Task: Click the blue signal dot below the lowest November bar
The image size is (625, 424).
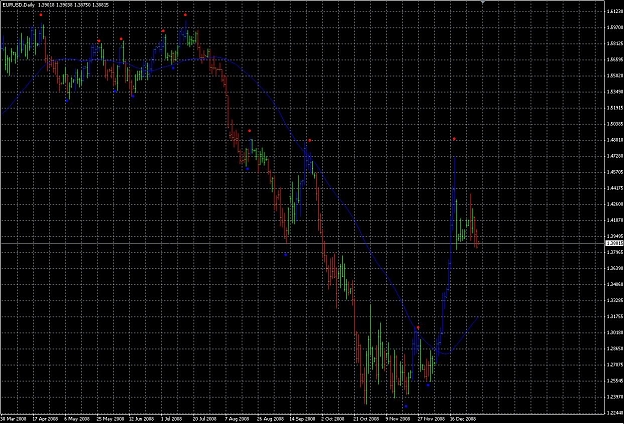Action: [x=406, y=406]
